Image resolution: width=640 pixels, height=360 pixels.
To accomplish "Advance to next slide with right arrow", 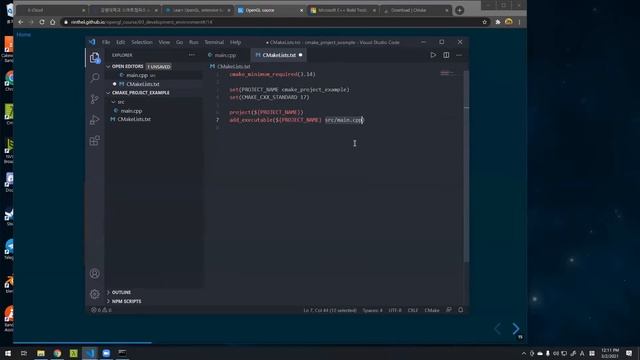I will 516,329.
